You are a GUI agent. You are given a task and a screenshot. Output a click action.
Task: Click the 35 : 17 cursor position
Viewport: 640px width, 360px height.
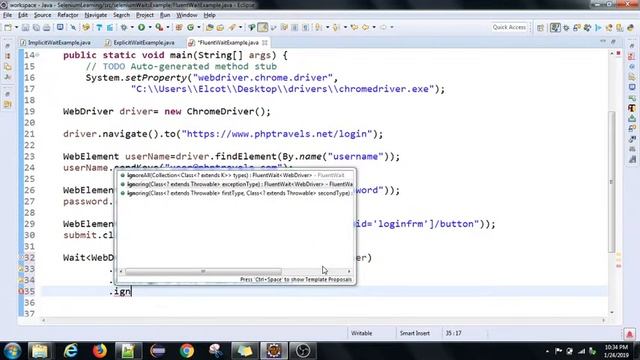tap(453, 333)
